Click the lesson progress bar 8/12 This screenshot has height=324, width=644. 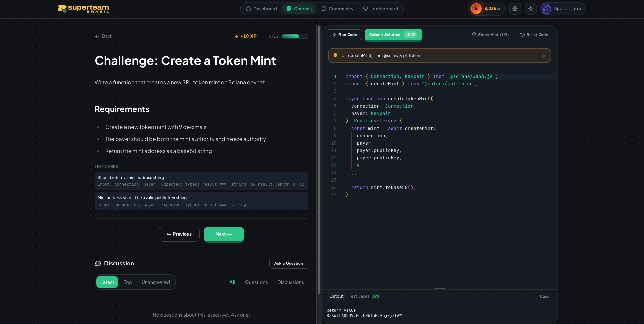[295, 36]
